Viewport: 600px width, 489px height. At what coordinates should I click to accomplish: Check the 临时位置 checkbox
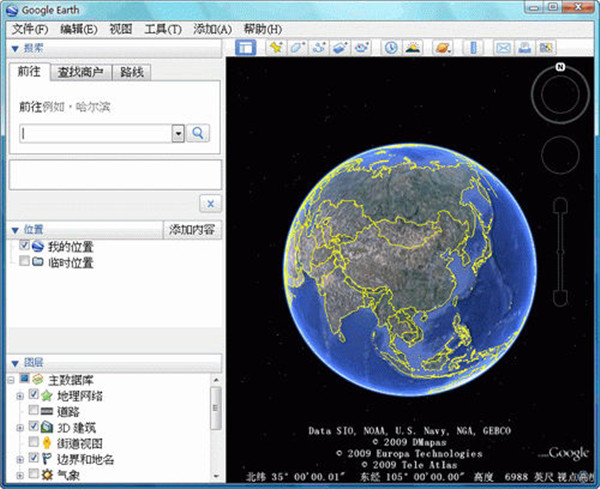point(24,263)
